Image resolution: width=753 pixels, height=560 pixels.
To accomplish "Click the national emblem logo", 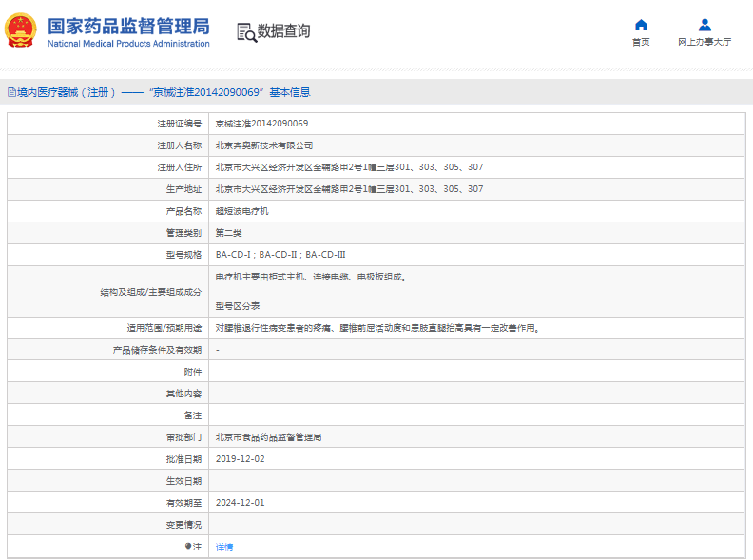I will [x=19, y=31].
